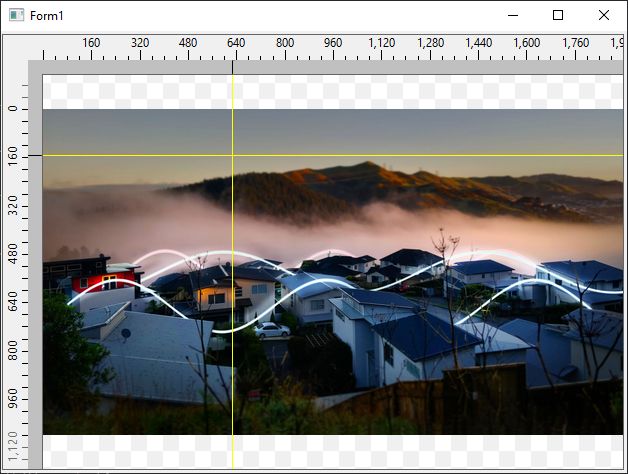
Task: Minimize the Form1 window
Action: click(513, 15)
